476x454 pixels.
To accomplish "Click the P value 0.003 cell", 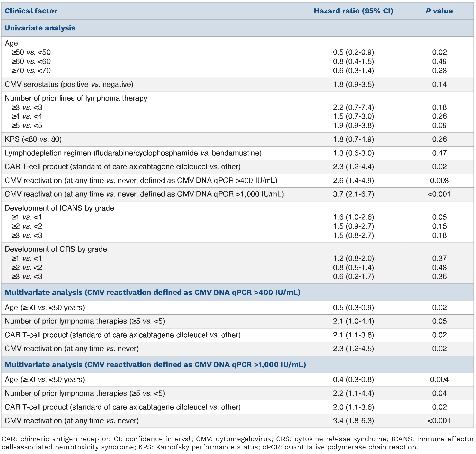I will [439, 181].
